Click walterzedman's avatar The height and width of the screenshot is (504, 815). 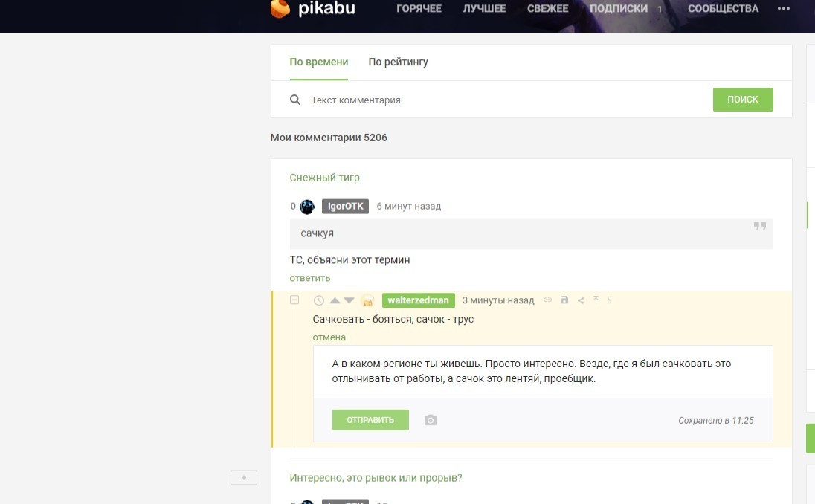[x=367, y=300]
